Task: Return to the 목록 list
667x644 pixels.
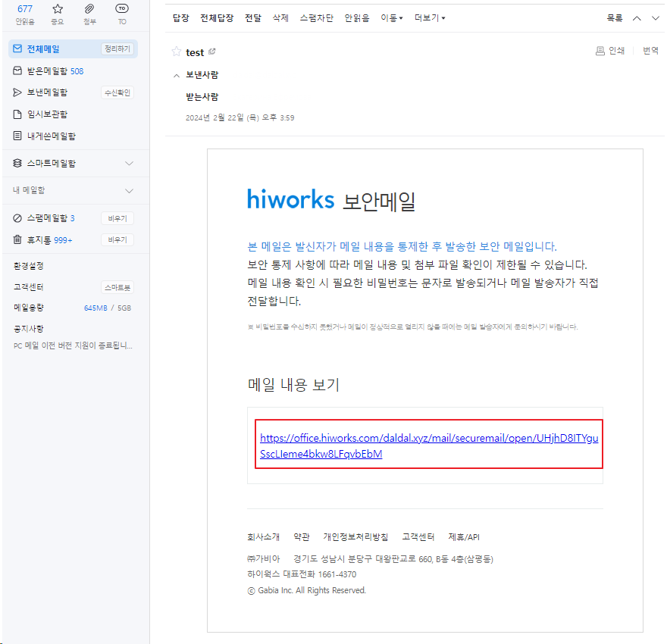Action: tap(615, 18)
